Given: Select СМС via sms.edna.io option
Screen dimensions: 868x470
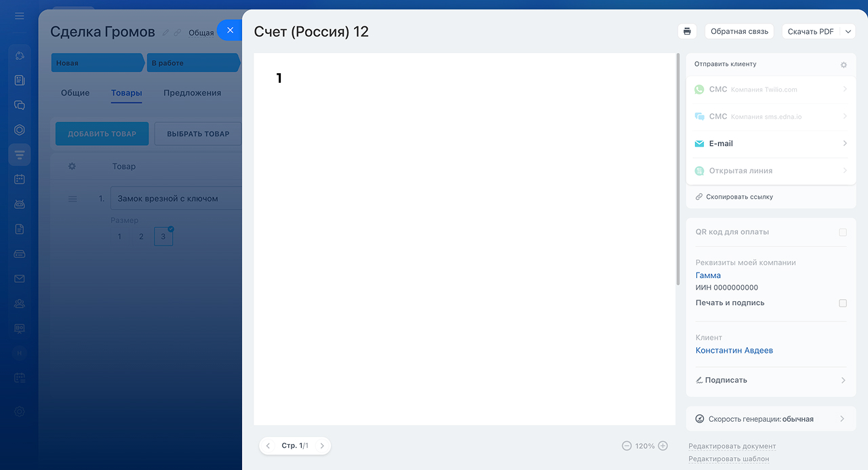Looking at the screenshot, I should pyautogui.click(x=771, y=117).
